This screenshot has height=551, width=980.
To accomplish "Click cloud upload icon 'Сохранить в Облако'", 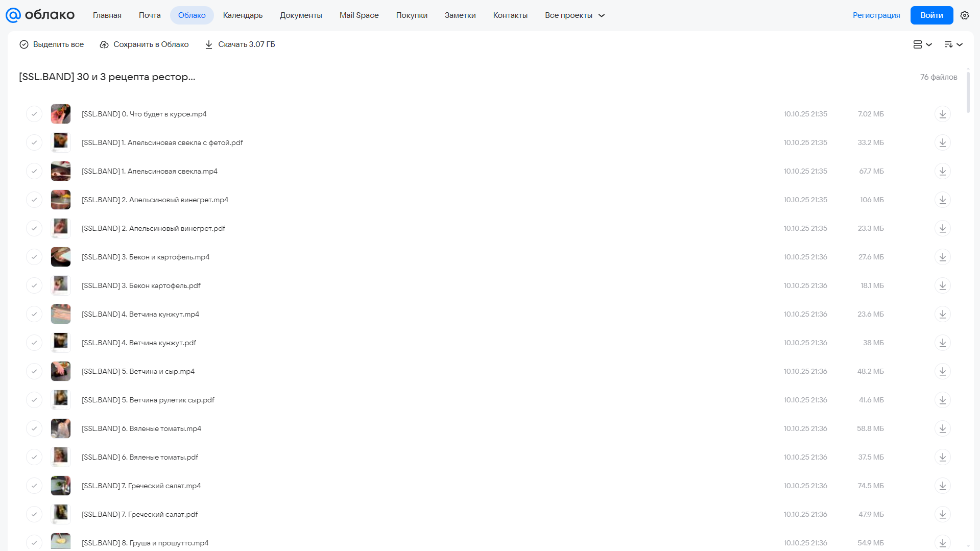I will (x=104, y=44).
